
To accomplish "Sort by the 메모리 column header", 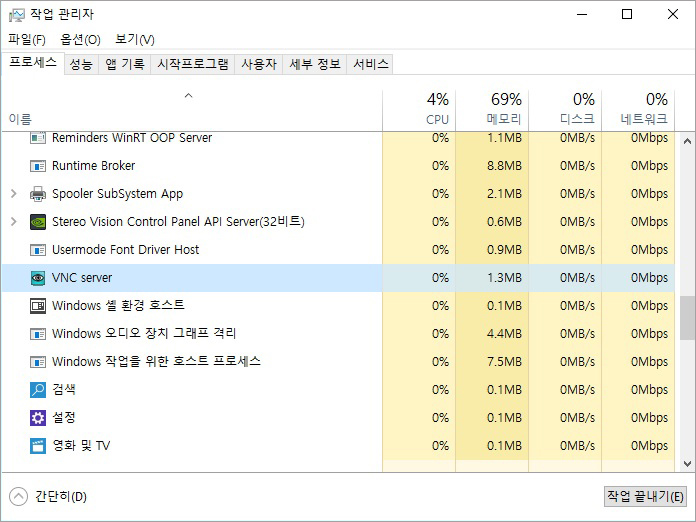I will click(492, 110).
